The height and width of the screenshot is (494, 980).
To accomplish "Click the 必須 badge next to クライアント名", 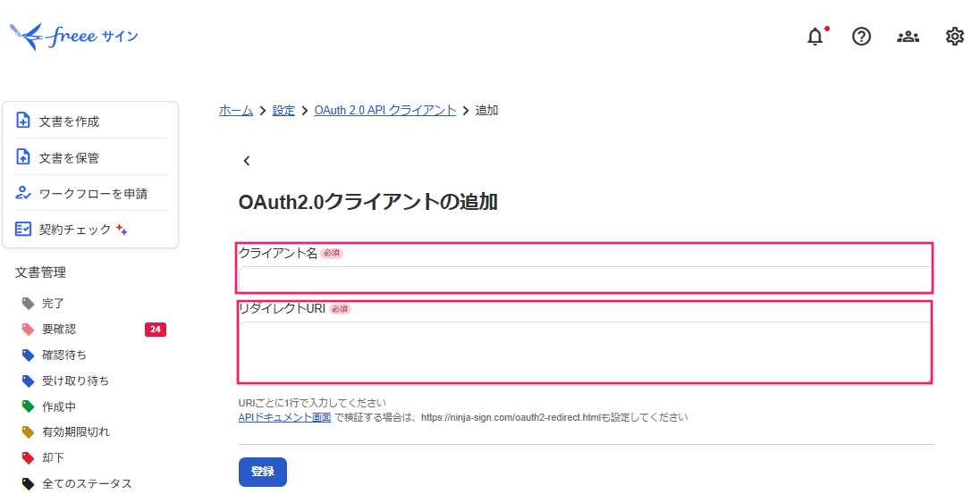I will point(332,253).
